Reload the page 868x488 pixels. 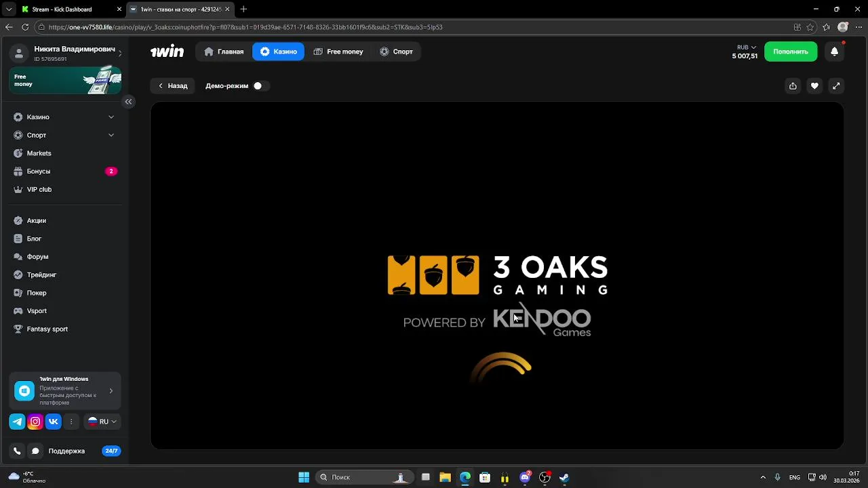(25, 27)
